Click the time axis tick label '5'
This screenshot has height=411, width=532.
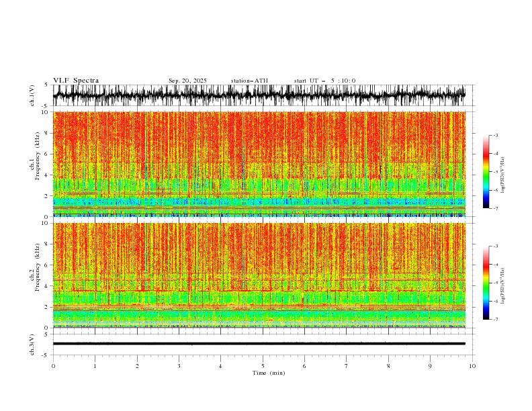coord(263,366)
